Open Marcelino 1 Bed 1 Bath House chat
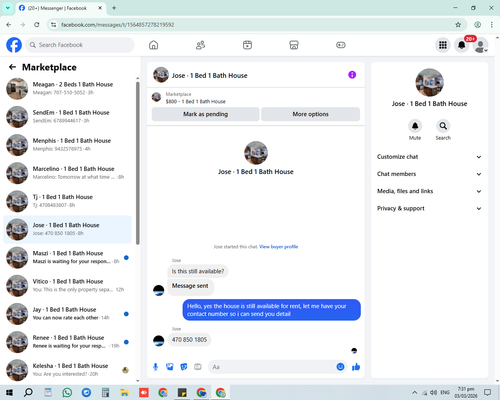 point(67,173)
